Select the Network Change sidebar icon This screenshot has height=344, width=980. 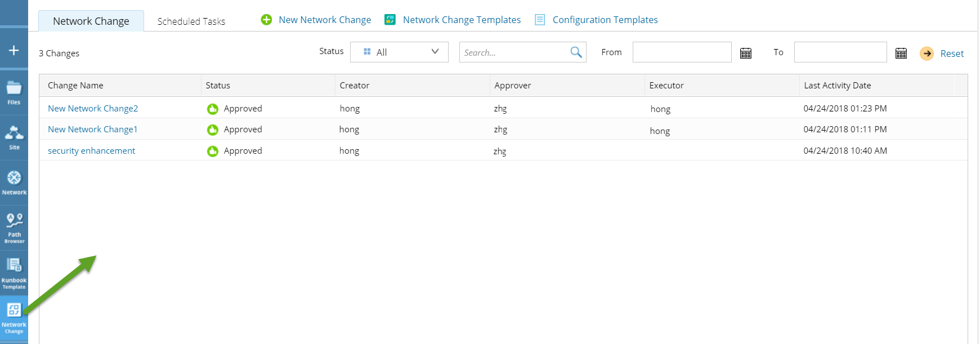coord(14,318)
